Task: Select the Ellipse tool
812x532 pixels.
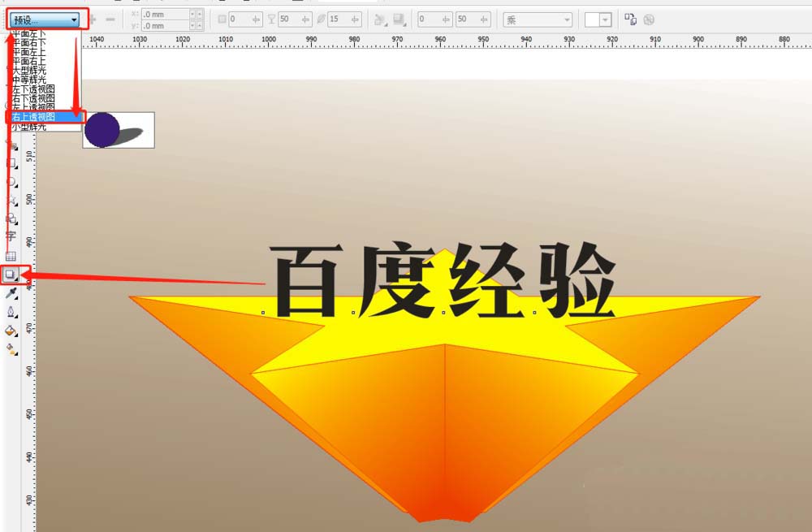Action: click(x=11, y=182)
